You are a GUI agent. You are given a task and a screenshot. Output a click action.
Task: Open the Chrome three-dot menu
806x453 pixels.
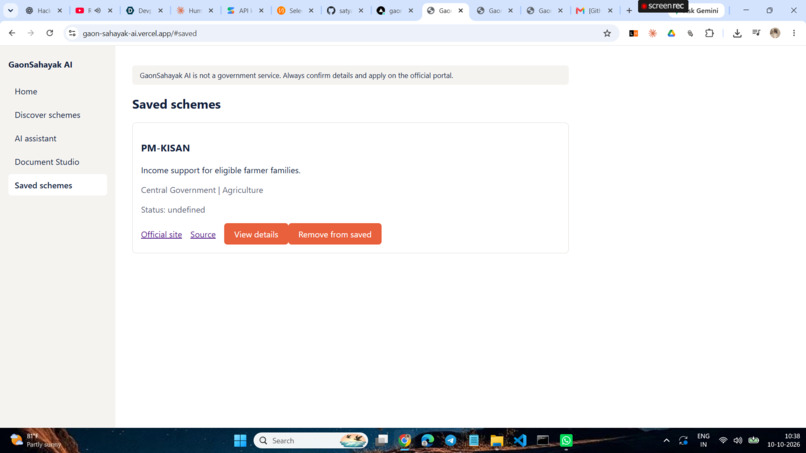coord(794,33)
